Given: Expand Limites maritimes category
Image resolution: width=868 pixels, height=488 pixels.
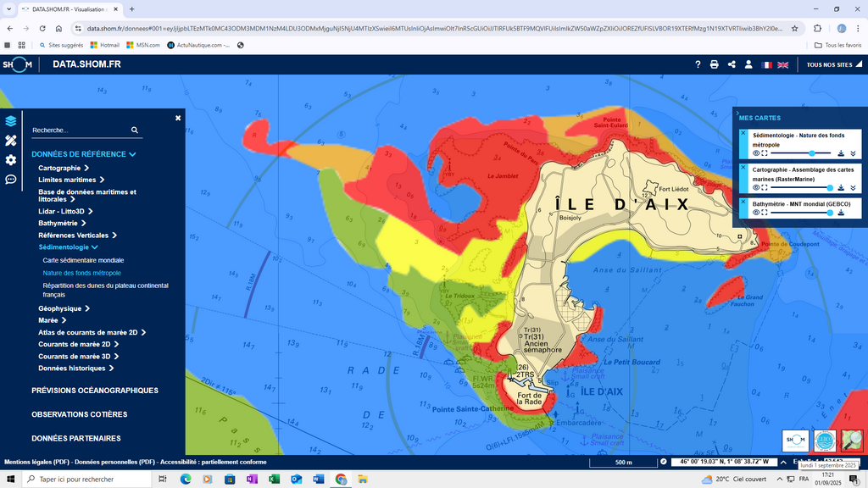Looking at the screenshot, I should pos(71,180).
